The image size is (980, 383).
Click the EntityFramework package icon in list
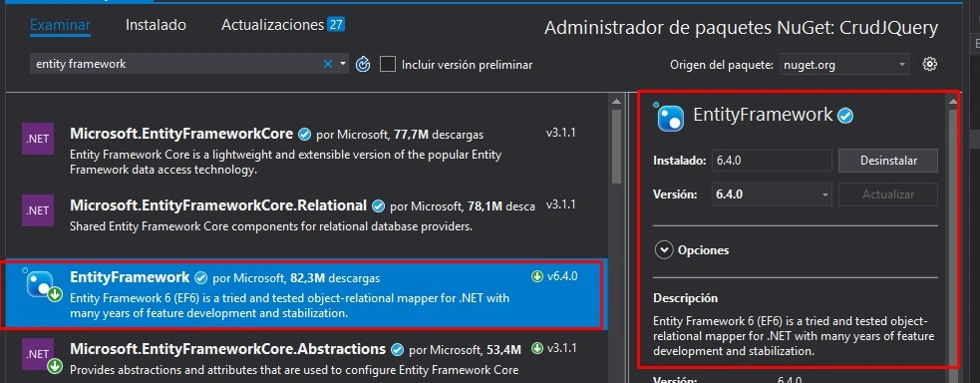tap(43, 285)
